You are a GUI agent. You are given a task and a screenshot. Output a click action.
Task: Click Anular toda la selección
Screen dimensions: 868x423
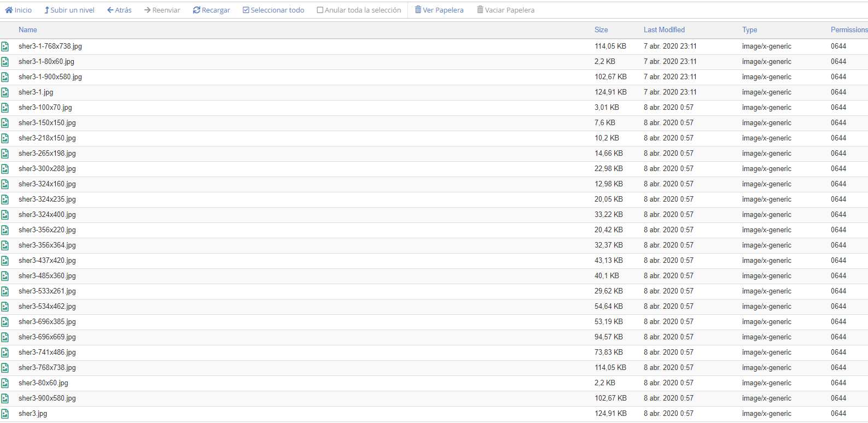(359, 10)
